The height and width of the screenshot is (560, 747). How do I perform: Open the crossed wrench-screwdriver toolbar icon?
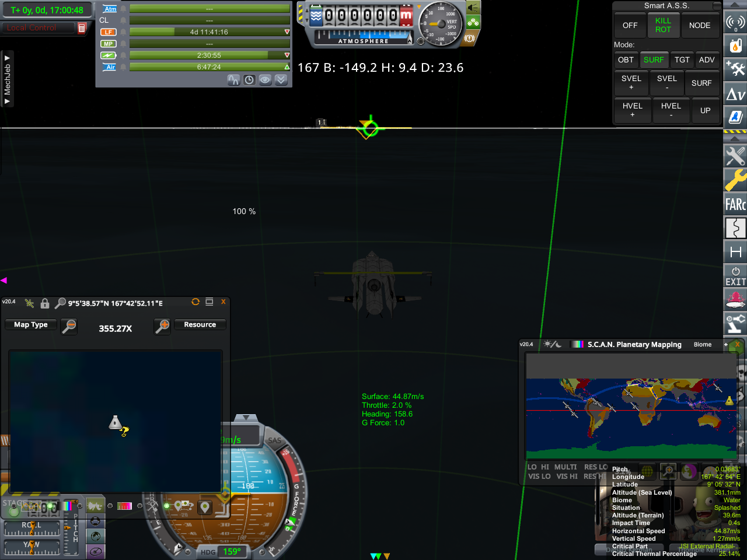[x=735, y=156]
